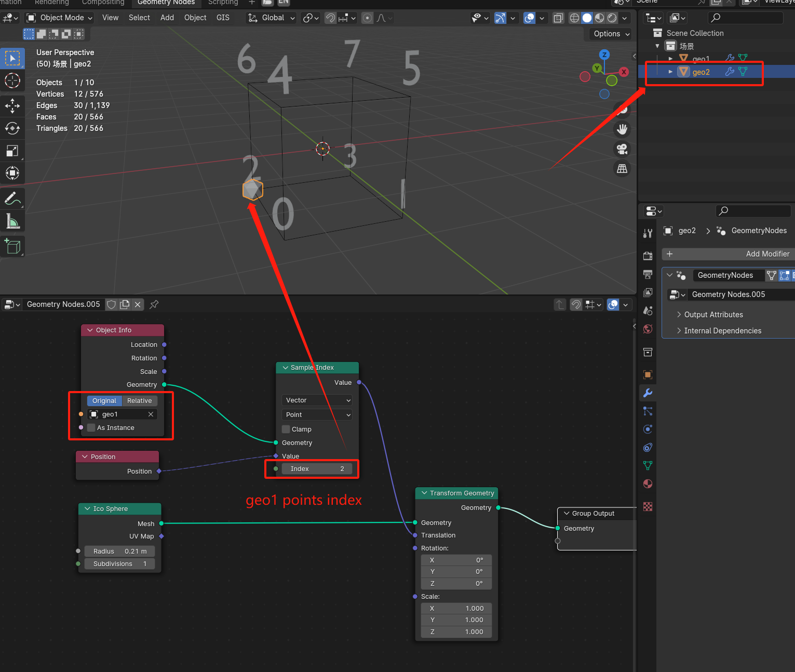Select solid viewport shading mode
Viewport: 795px width, 672px height.
[x=587, y=18]
